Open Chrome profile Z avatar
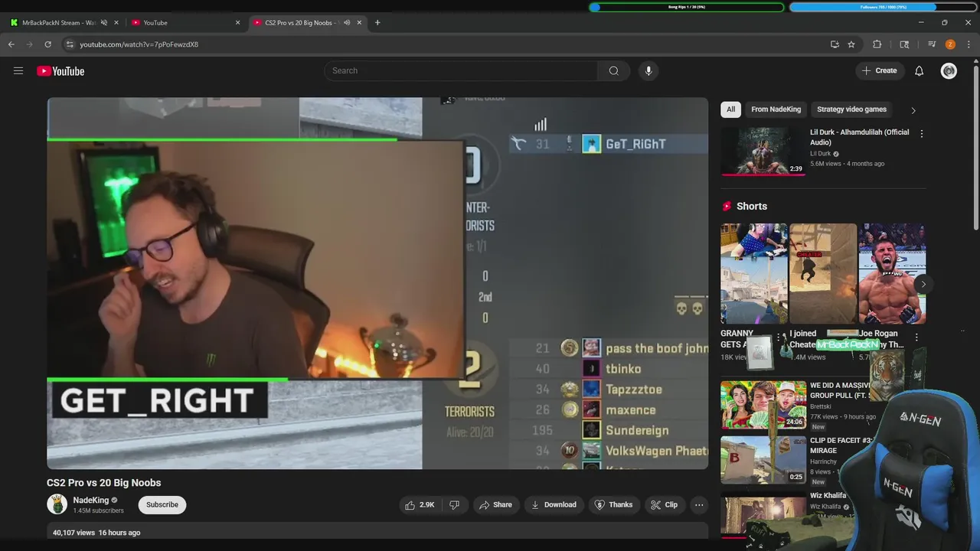Viewport: 980px width, 551px height. (950, 44)
